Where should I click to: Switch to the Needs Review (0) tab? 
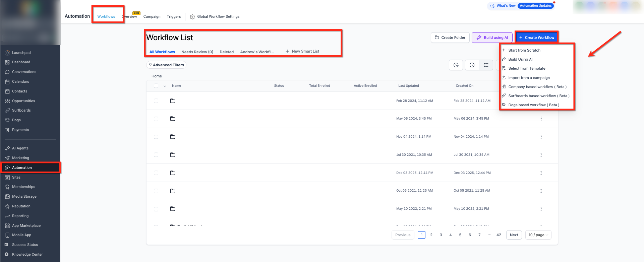197,52
